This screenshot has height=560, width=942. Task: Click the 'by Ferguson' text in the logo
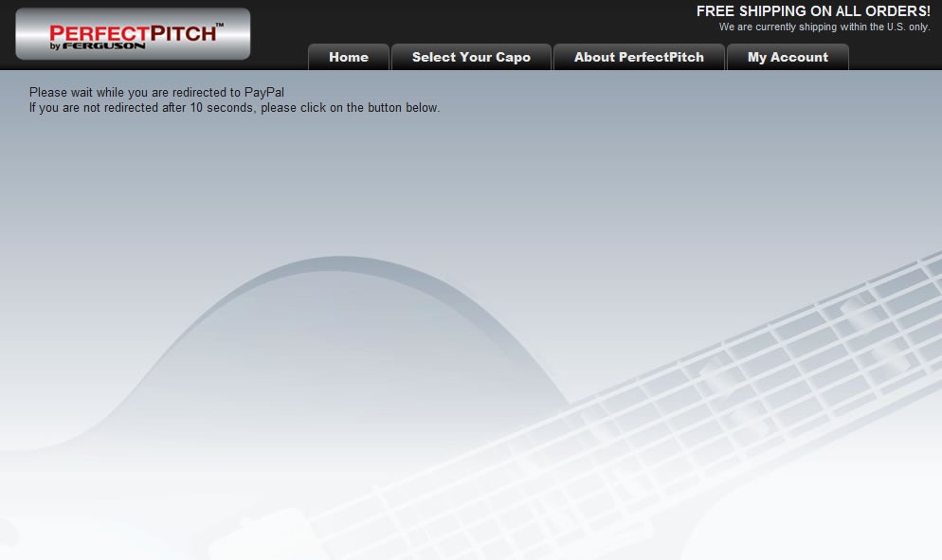[98, 46]
